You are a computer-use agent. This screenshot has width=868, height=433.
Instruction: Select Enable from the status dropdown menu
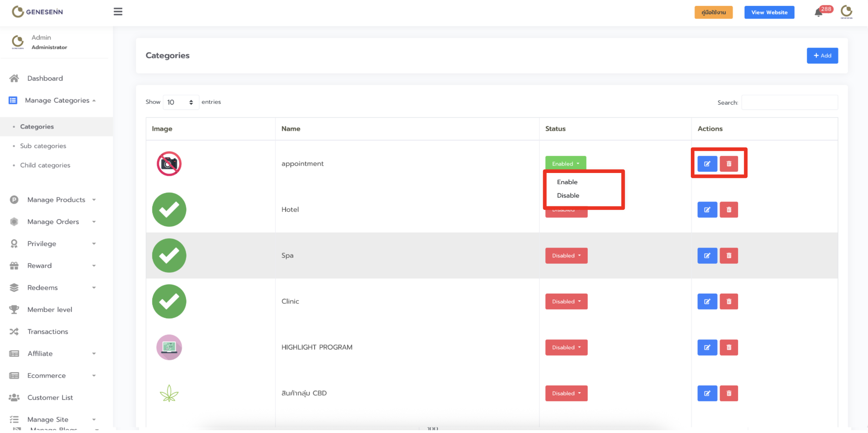[567, 182]
